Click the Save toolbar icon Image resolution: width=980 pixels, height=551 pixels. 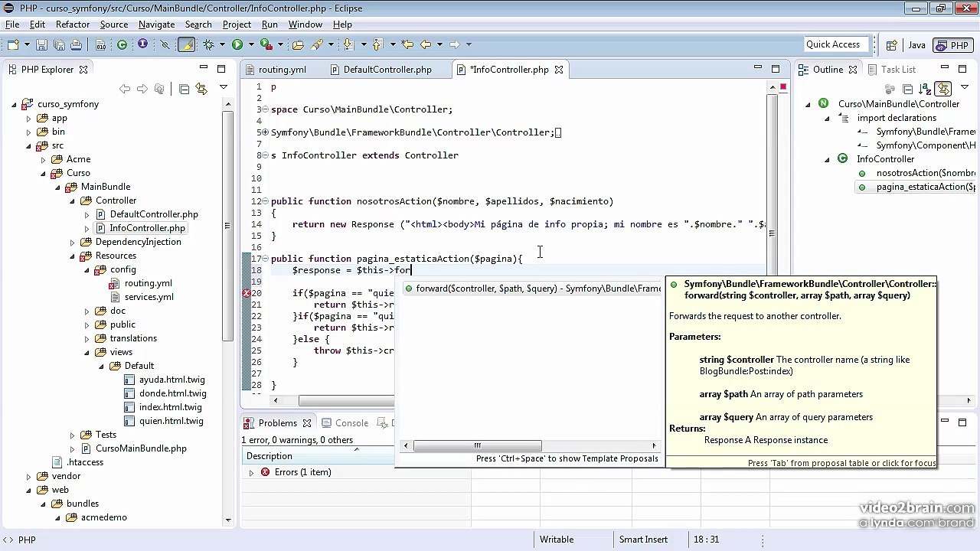[x=41, y=44]
